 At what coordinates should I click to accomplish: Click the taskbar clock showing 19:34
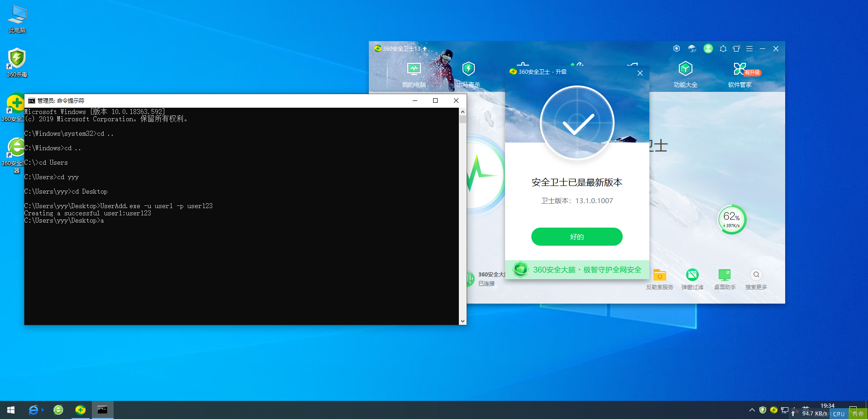click(x=827, y=406)
